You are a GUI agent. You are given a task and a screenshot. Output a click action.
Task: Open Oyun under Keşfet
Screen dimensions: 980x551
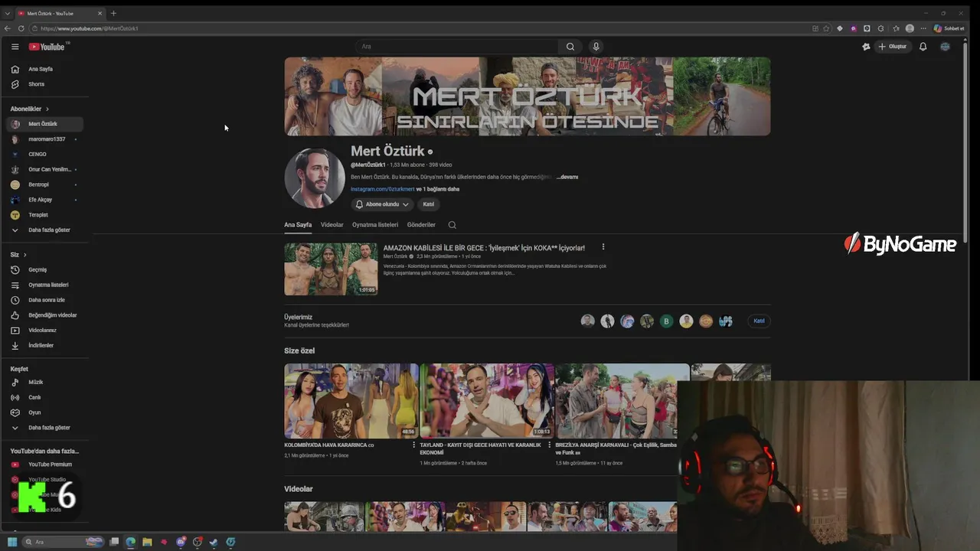pos(46,412)
